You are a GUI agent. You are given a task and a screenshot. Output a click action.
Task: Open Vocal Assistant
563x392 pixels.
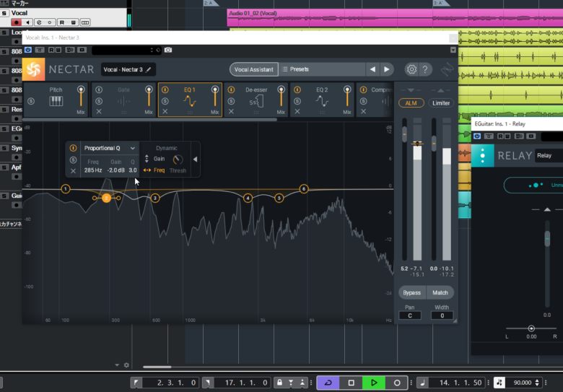254,69
